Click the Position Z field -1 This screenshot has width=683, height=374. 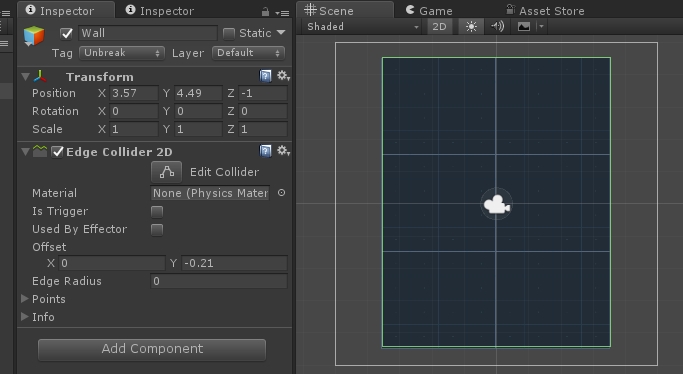(x=263, y=93)
